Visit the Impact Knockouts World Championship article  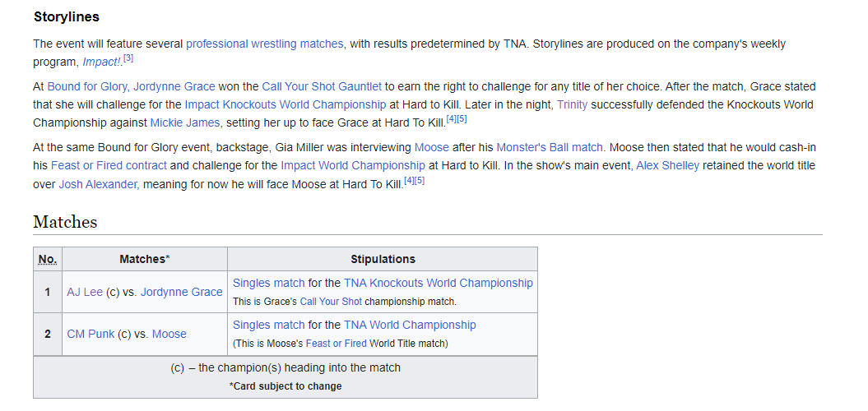pyautogui.click(x=285, y=104)
